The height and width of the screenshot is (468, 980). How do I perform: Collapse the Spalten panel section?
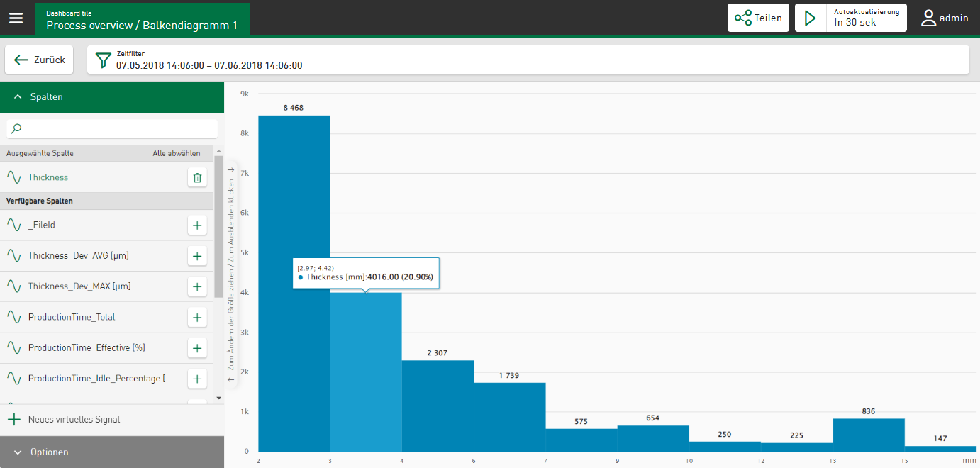tap(112, 97)
